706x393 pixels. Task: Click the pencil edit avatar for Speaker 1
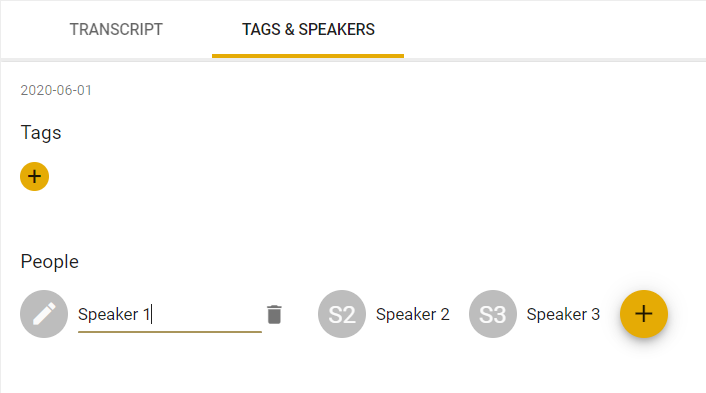(x=44, y=314)
